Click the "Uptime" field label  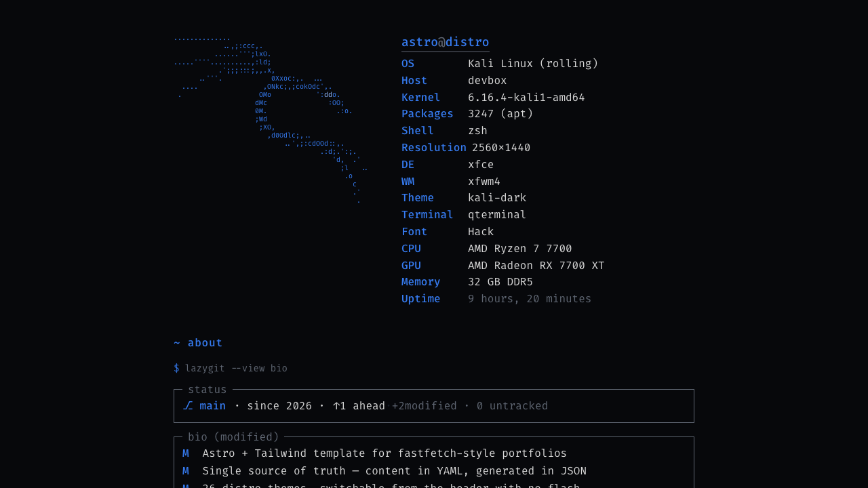(421, 299)
